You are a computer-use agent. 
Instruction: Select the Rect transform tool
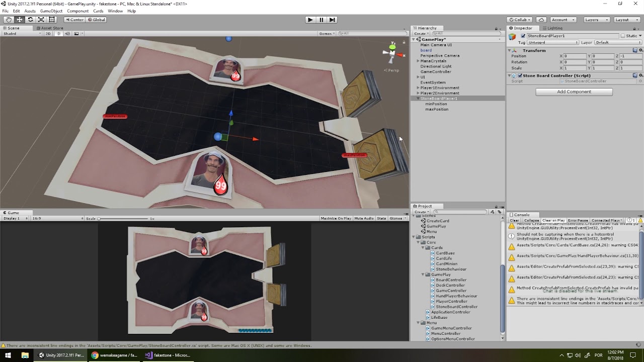[x=52, y=20]
